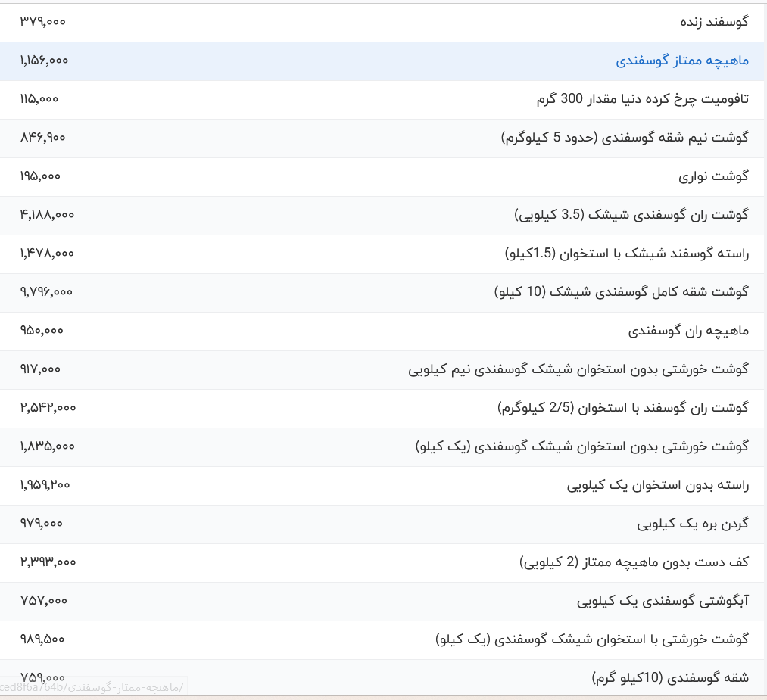Open راسته بدون استخوان یک کیلویی
Screen dimensions: 767x700
[x=657, y=485]
